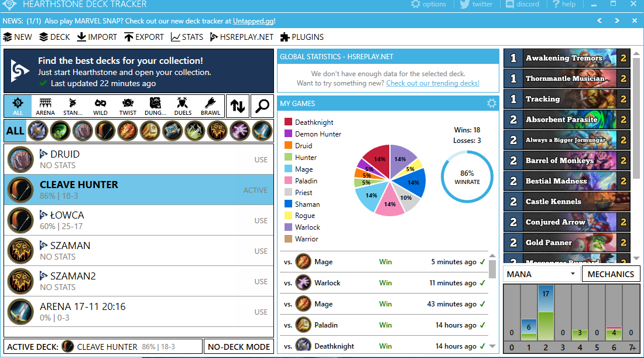This screenshot has width=644, height=358.
Task: Select the Thornmantle Musician card
Action: [567, 79]
